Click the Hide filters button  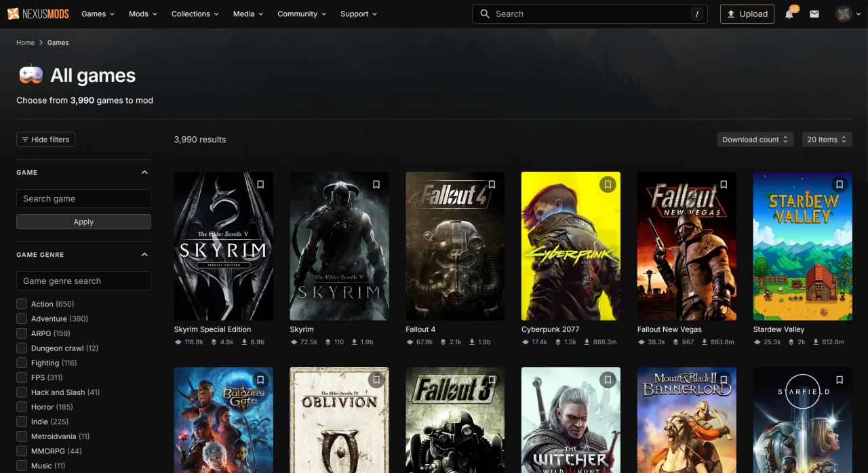[x=45, y=140]
